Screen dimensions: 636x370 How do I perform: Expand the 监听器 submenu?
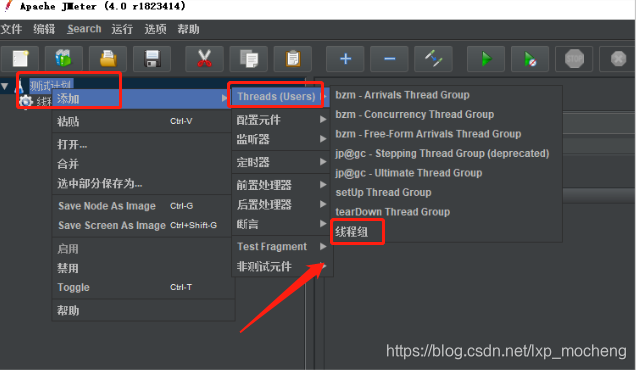tap(281, 139)
